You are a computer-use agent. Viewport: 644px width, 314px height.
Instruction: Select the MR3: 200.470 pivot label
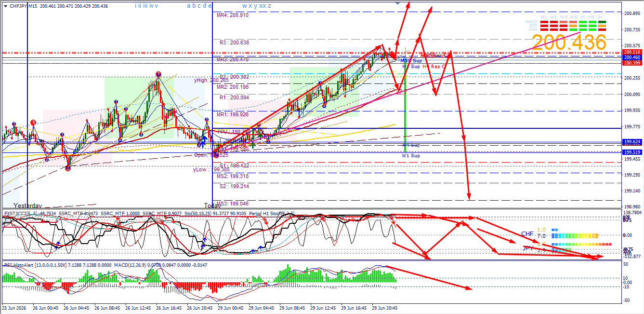(233, 60)
